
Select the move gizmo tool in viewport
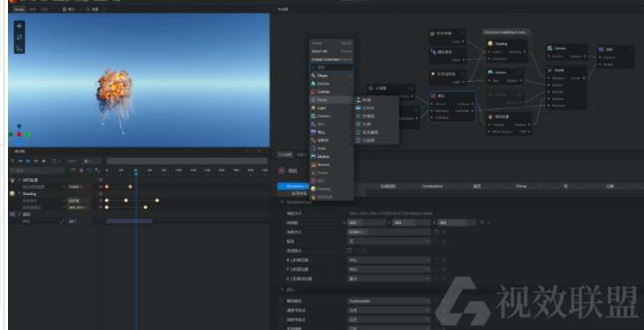(x=19, y=26)
